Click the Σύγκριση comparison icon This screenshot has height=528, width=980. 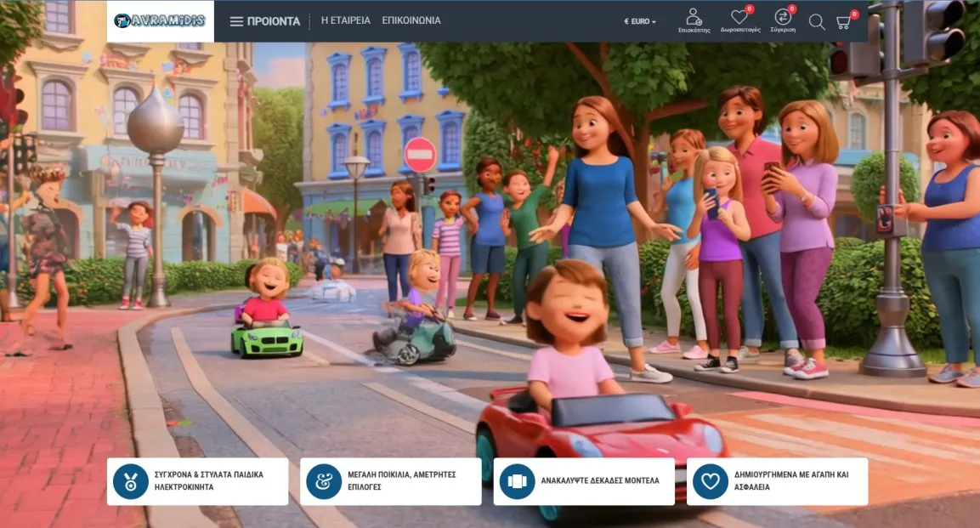coord(783,15)
